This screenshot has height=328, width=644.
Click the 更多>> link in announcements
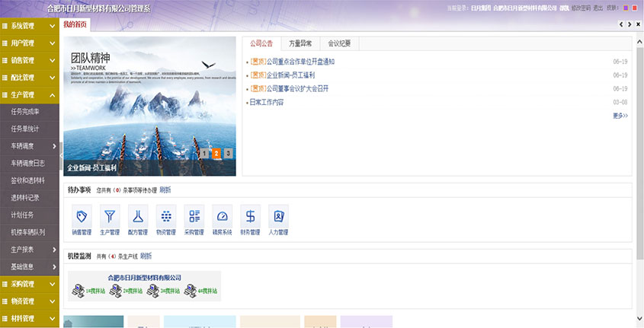[620, 116]
